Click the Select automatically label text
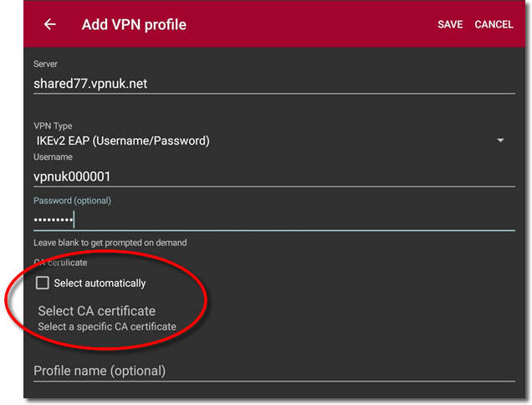The image size is (532, 405). pyautogui.click(x=100, y=283)
